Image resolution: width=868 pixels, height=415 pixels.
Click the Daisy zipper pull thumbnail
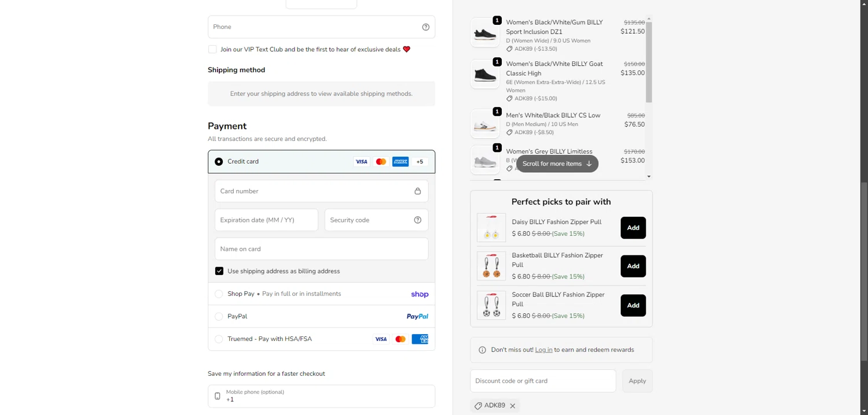pyautogui.click(x=491, y=228)
